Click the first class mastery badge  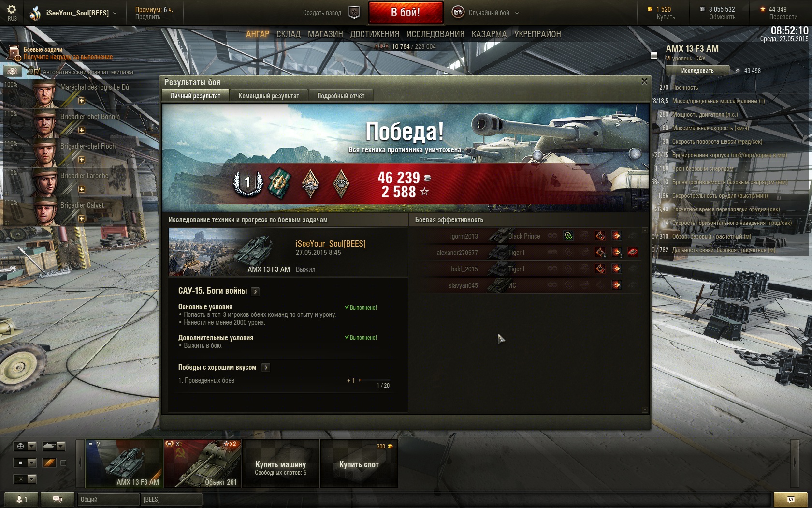click(x=248, y=182)
